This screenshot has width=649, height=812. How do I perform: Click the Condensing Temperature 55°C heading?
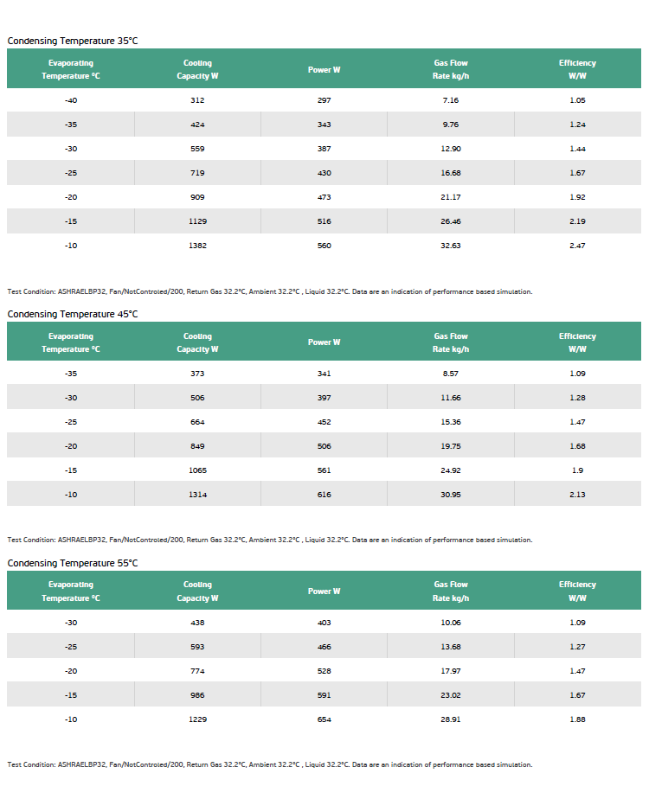click(x=73, y=564)
